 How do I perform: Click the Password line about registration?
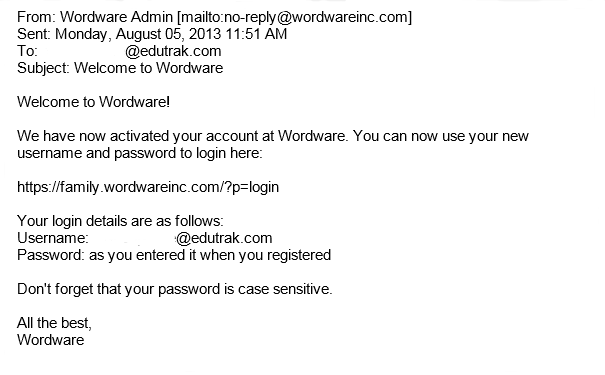[174, 255]
